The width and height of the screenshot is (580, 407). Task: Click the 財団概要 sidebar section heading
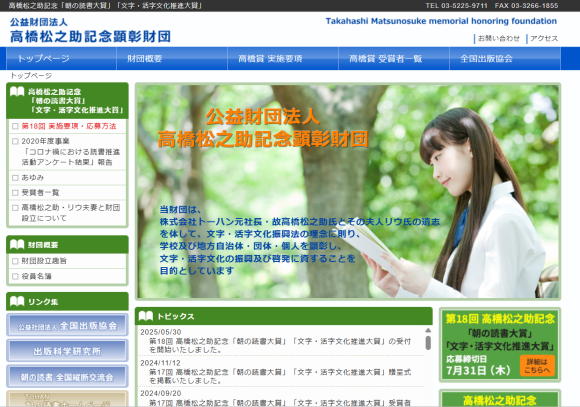tap(67, 245)
